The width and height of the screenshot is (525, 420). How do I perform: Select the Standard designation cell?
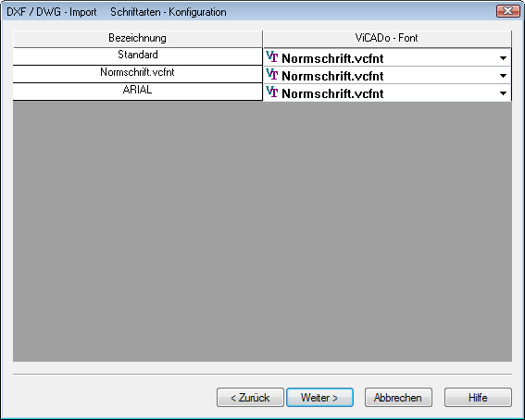[x=138, y=56]
